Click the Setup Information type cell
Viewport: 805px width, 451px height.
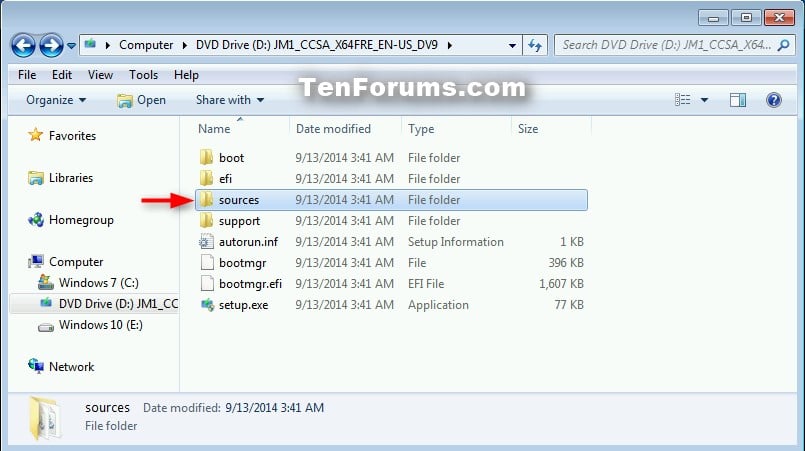455,242
